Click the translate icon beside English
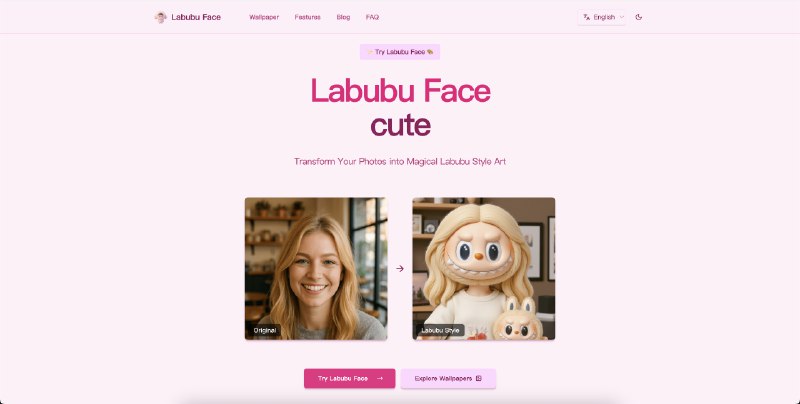 (586, 17)
